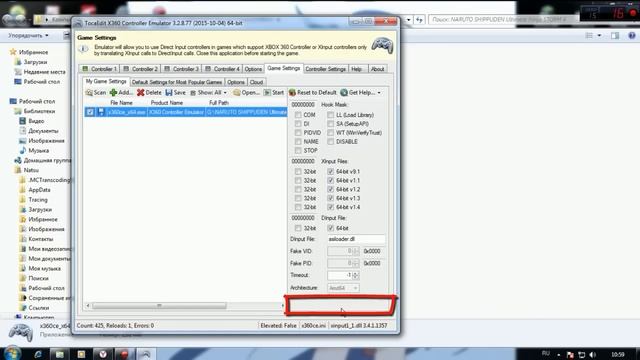Open the Explorer view options dropdown arrow
The image size is (640, 360).
(599, 36)
